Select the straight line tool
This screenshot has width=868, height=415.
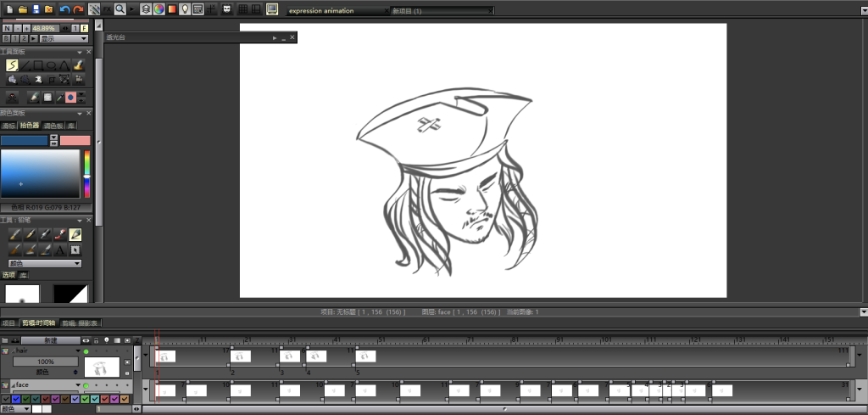click(25, 65)
